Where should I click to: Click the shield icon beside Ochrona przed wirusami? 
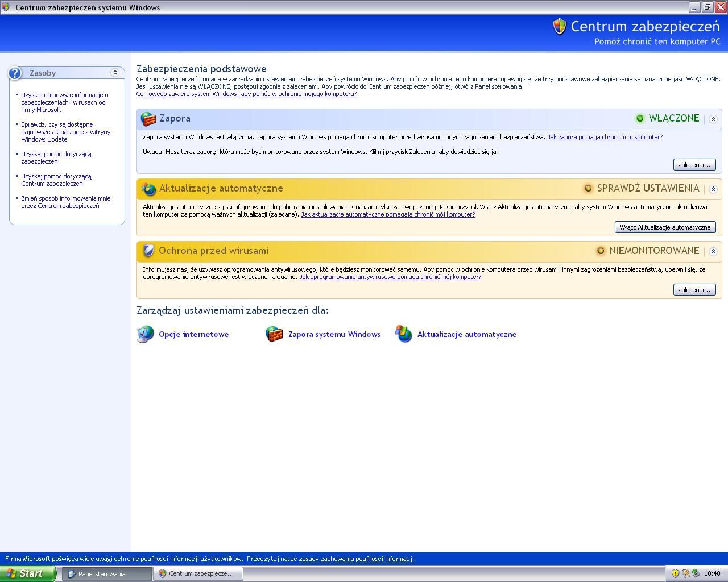coord(148,251)
